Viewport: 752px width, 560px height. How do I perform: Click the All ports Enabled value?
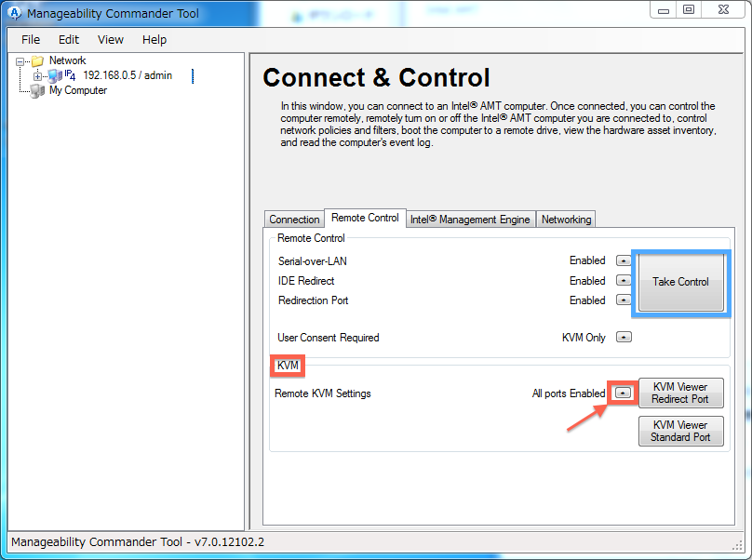click(x=569, y=393)
